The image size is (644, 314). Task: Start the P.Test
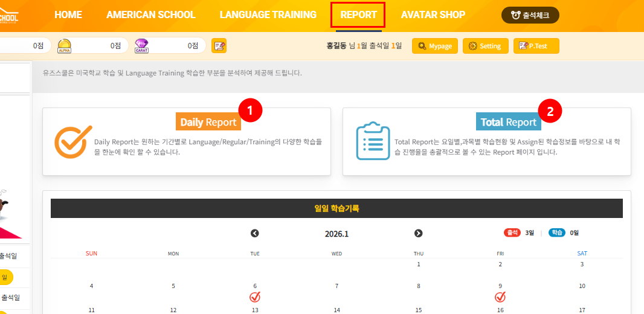(536, 46)
